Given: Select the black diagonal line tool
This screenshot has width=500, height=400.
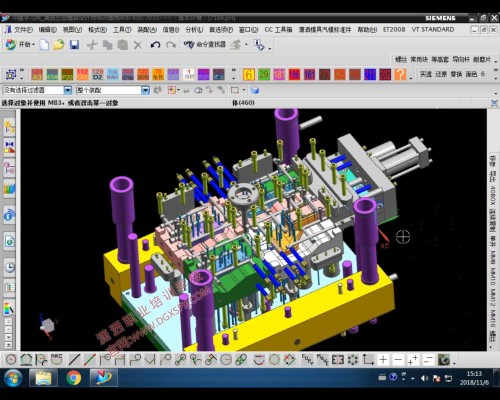Looking at the screenshot, I should tap(74, 360).
